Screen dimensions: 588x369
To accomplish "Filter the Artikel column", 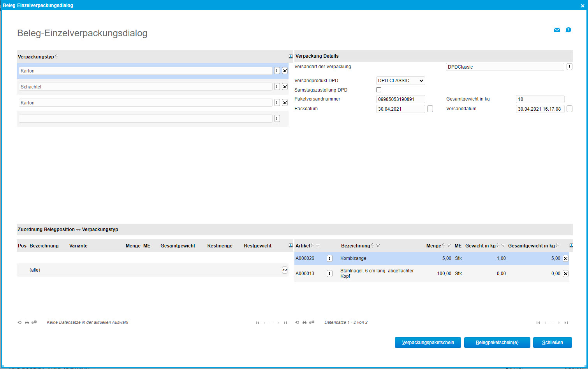I will coord(318,245).
